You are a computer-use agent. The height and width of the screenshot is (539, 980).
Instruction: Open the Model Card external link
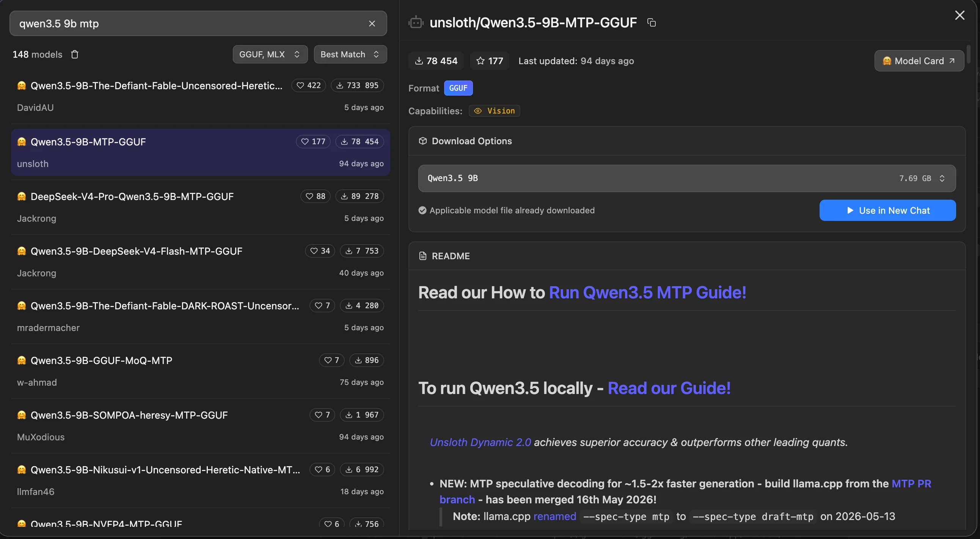coord(919,61)
